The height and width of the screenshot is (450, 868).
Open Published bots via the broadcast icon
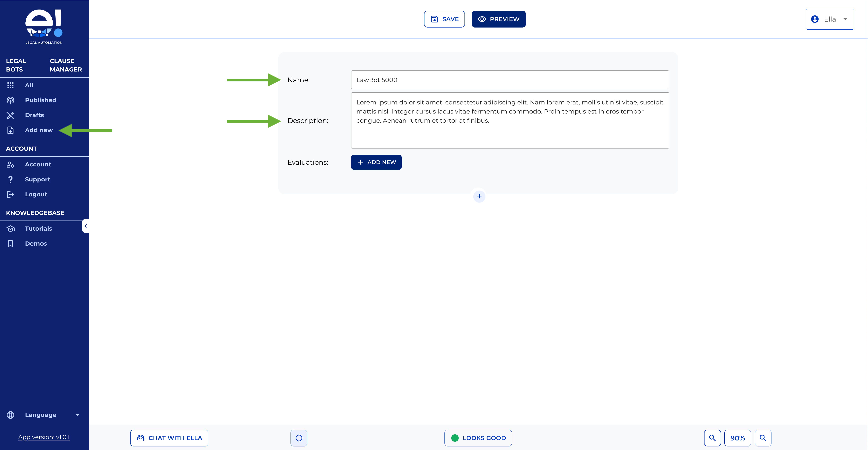[10, 100]
